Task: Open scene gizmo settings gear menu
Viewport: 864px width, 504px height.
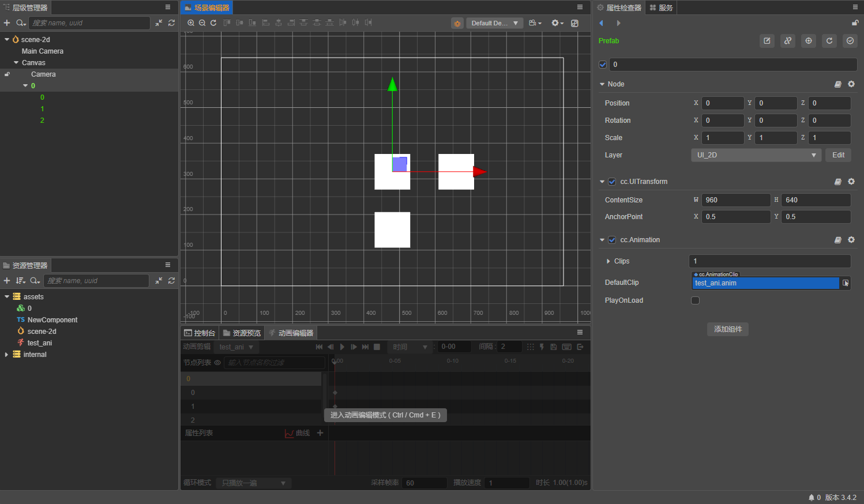Action: click(x=557, y=23)
